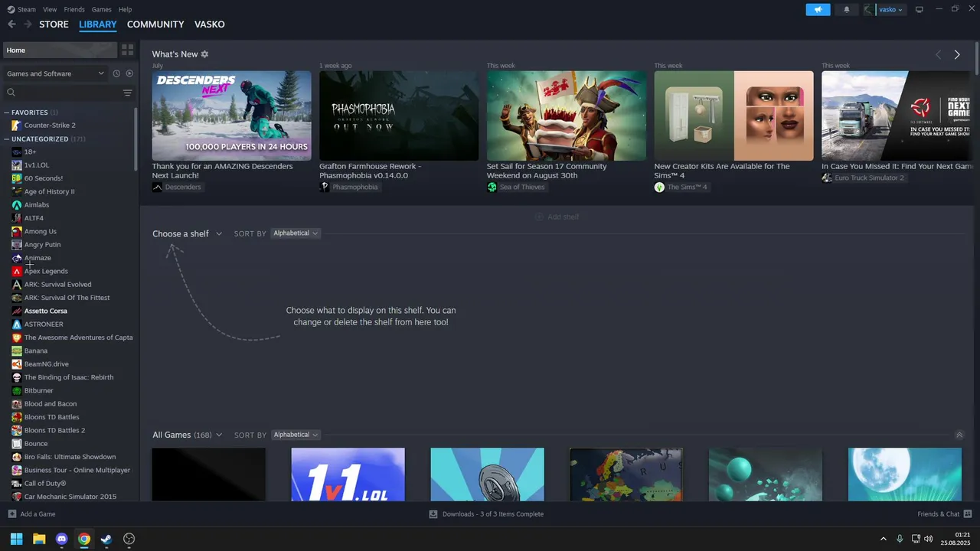Open Chrome from the taskbar
The width and height of the screenshot is (980, 551).
(x=84, y=539)
